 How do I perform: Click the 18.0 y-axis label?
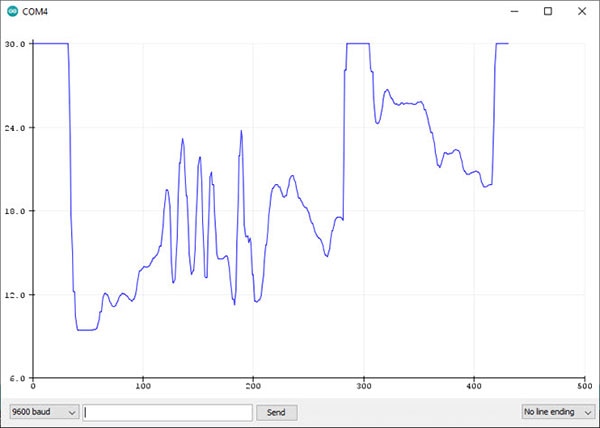15,211
